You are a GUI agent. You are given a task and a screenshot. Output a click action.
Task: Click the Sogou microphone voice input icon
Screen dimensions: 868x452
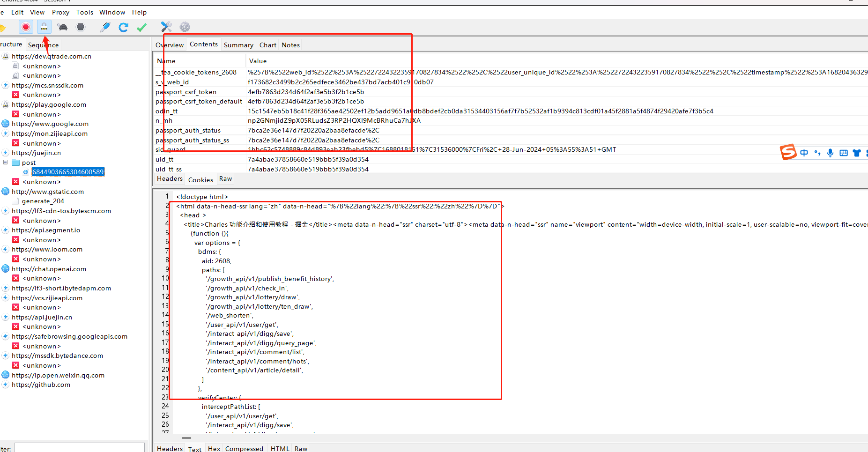pos(830,153)
